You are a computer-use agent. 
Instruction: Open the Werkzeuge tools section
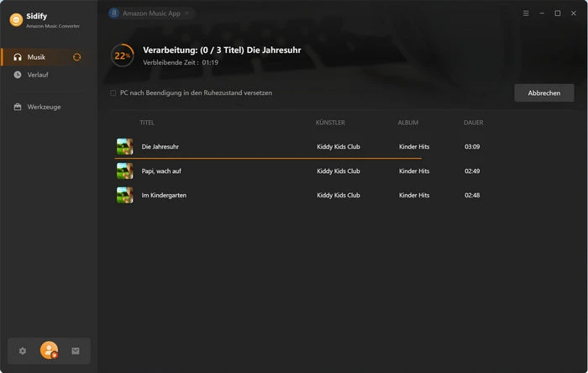pos(46,107)
